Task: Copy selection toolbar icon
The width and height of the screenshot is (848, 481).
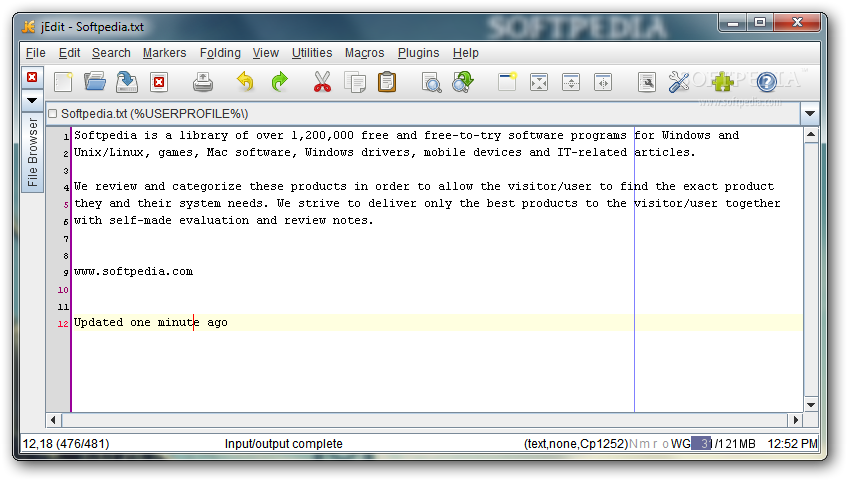Action: (x=355, y=82)
